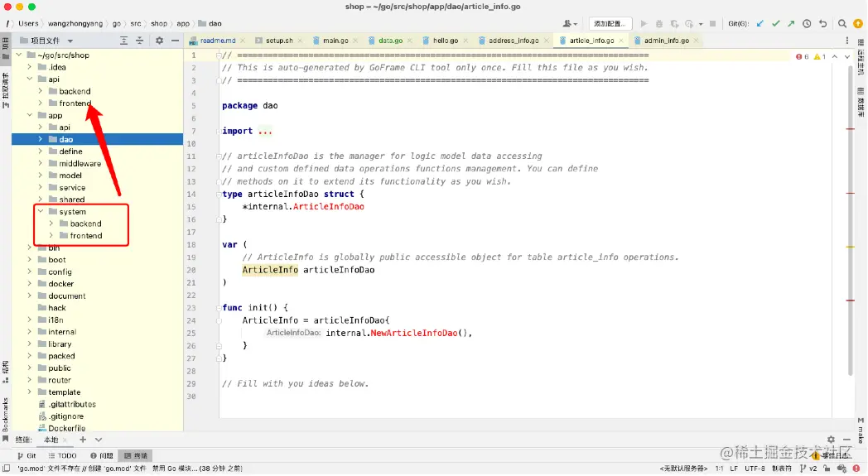The image size is (868, 476).
Task: Expand folded import block
Action: (x=265, y=131)
